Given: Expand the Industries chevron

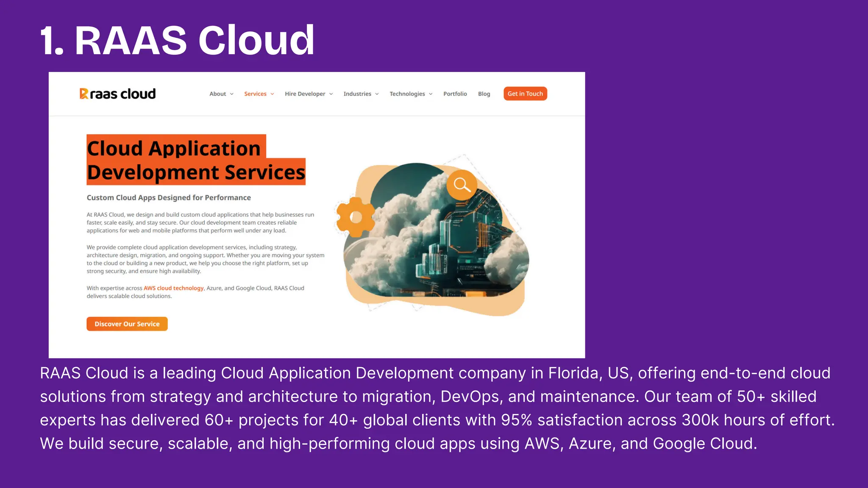Looking at the screenshot, I should coord(377,94).
